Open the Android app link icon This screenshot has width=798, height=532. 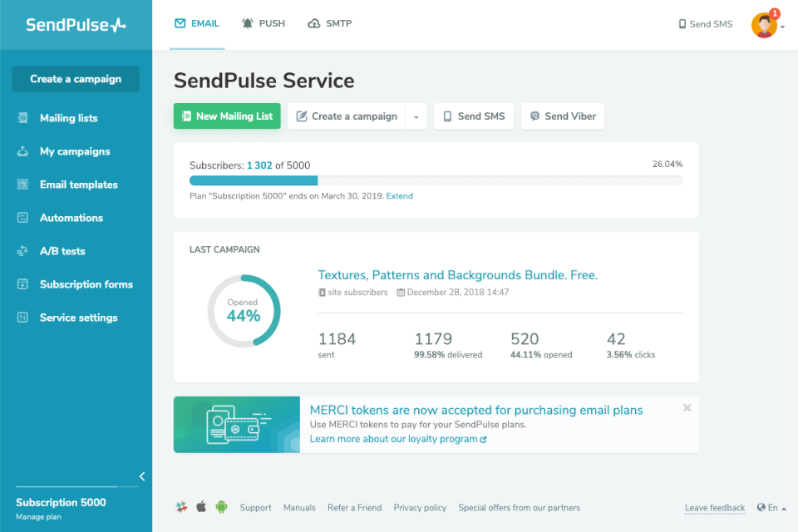[x=221, y=507]
